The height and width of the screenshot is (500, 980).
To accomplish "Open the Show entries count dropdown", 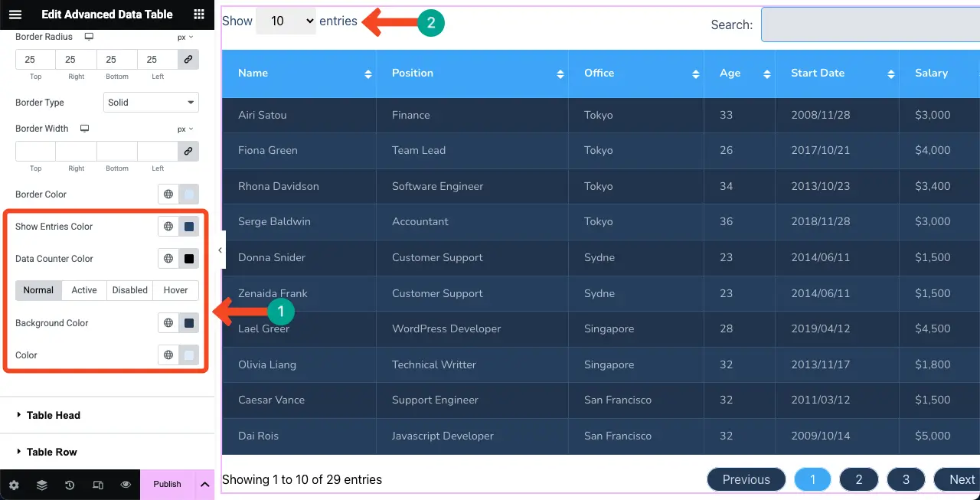I will tap(286, 21).
